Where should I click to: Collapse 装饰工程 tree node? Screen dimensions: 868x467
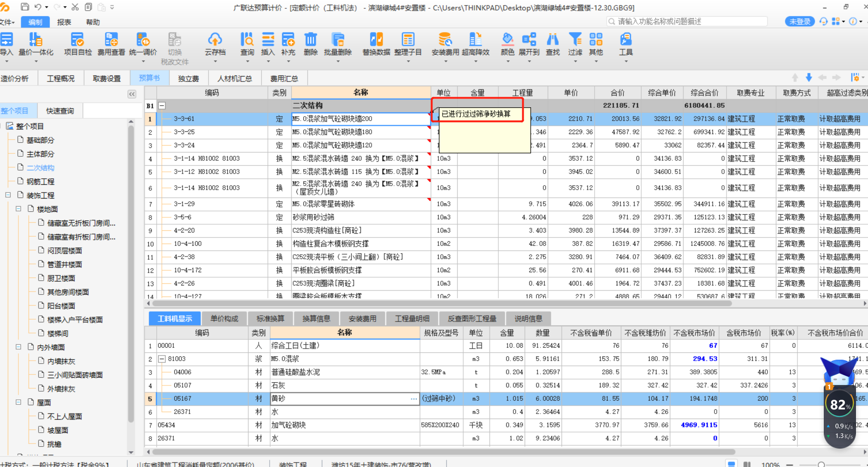pyautogui.click(x=8, y=195)
